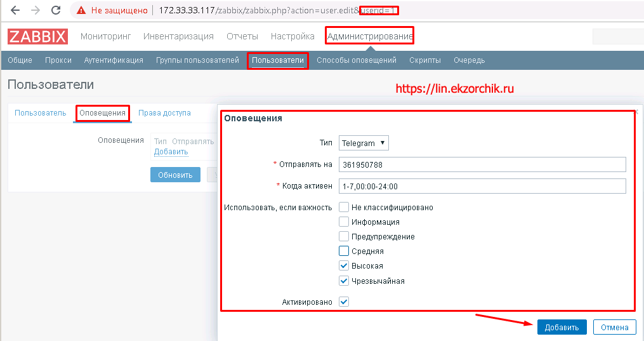Click the Отправлять на input field

(482, 164)
